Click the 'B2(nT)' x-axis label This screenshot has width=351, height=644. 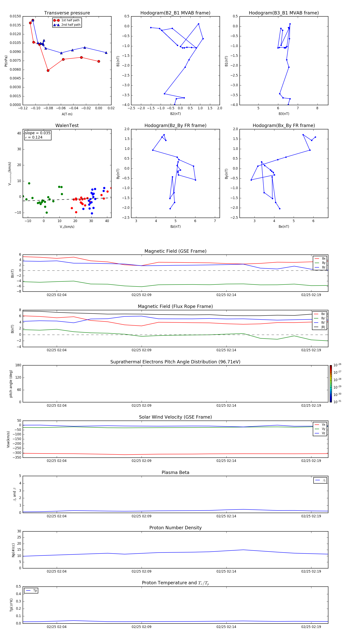click(x=175, y=114)
